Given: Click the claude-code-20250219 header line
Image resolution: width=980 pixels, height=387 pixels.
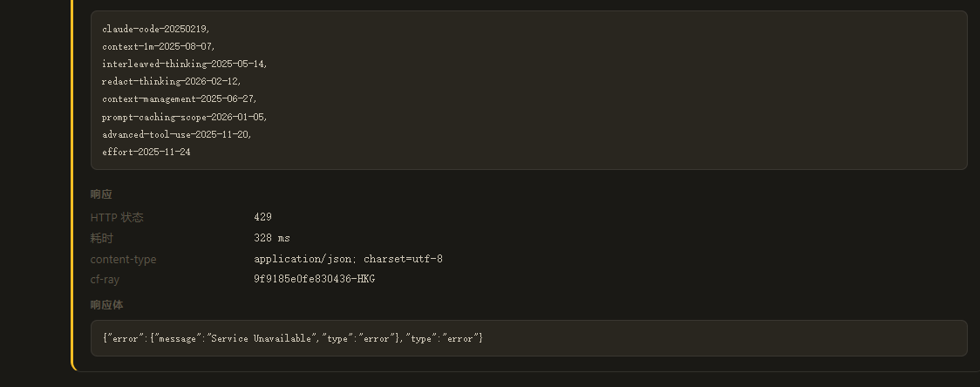Looking at the screenshot, I should 156,29.
